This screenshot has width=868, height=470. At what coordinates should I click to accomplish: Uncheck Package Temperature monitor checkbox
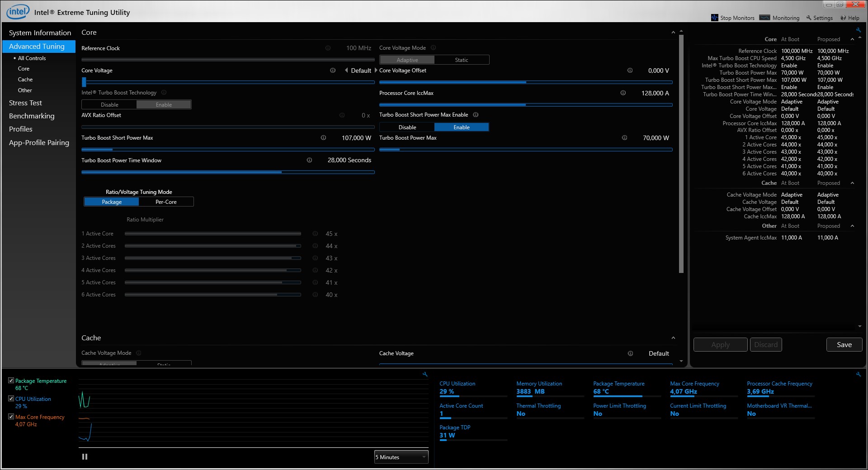point(11,381)
